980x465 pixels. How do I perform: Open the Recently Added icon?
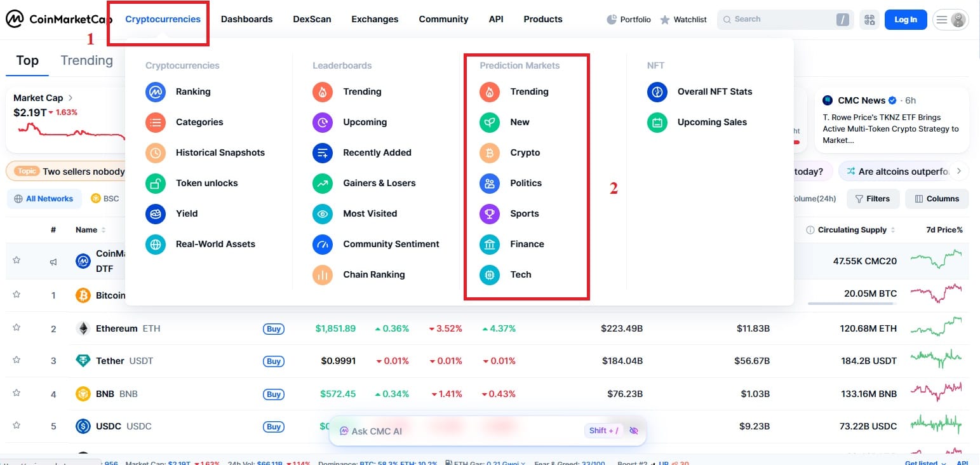coord(323,152)
